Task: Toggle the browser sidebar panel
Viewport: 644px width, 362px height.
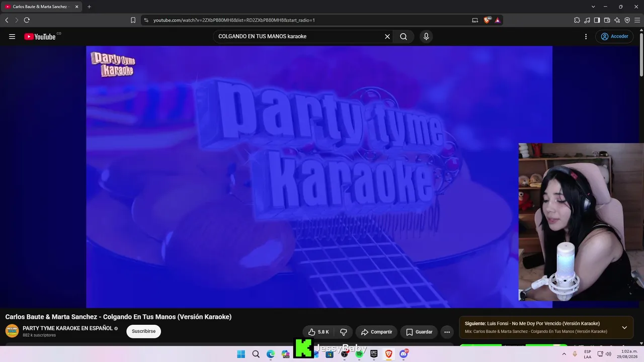Action: 597,20
